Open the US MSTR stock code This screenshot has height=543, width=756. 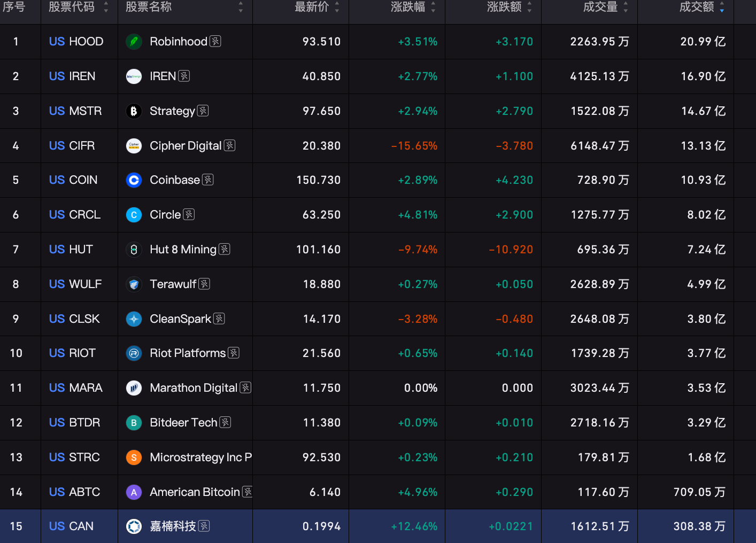[x=75, y=111]
